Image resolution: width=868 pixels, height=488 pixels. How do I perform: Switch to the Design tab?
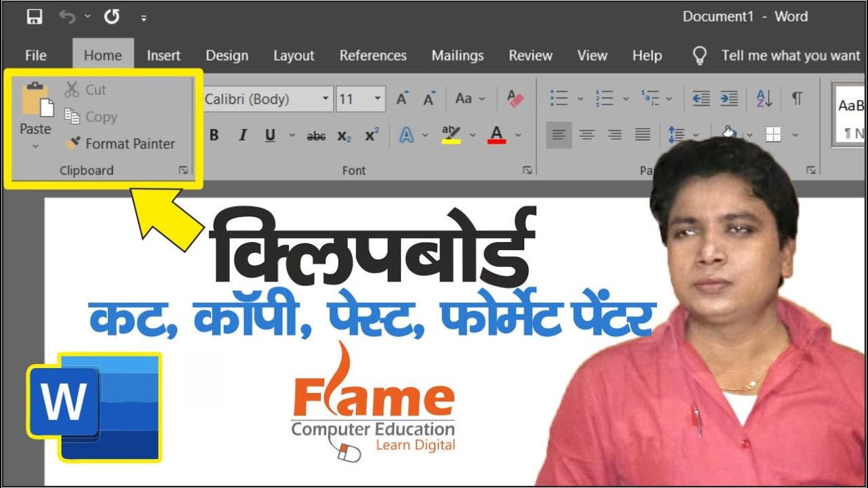226,56
